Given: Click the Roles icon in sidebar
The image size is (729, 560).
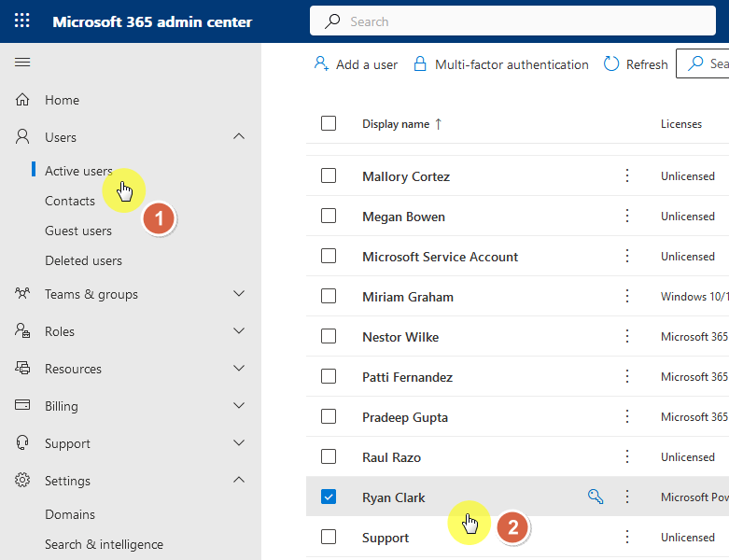Looking at the screenshot, I should click(x=22, y=331).
